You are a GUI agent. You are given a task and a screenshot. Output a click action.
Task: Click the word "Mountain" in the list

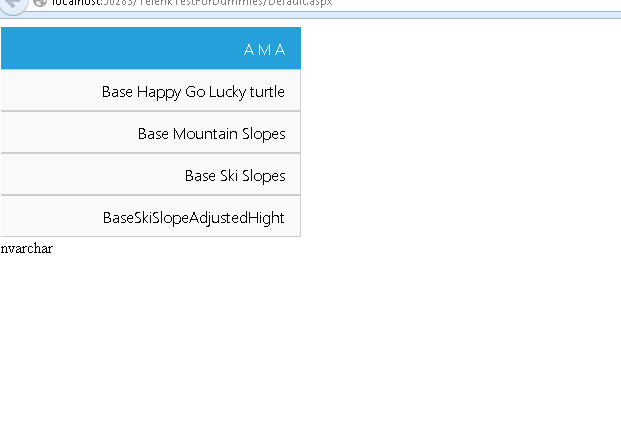[205, 134]
